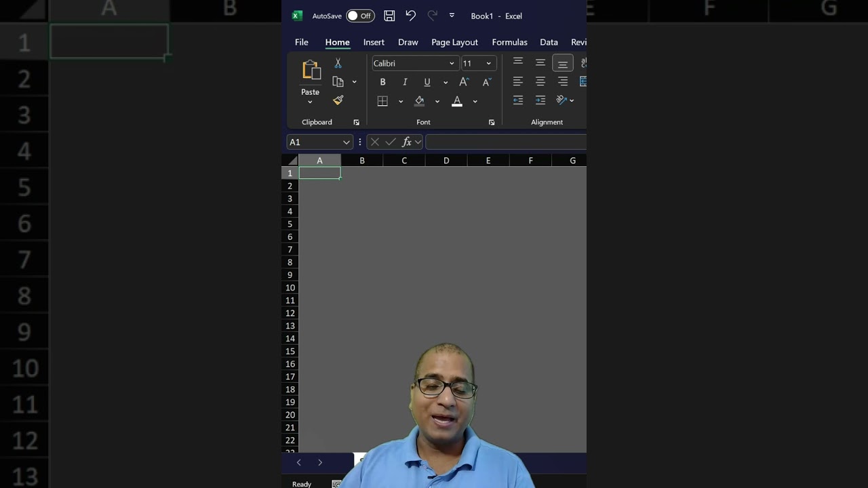The height and width of the screenshot is (488, 868).
Task: Align text right
Action: tap(563, 81)
